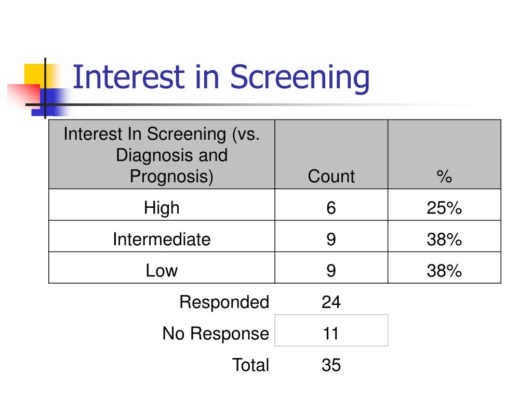Select the Total value 35
This screenshot has width=532, height=399.
(x=331, y=365)
